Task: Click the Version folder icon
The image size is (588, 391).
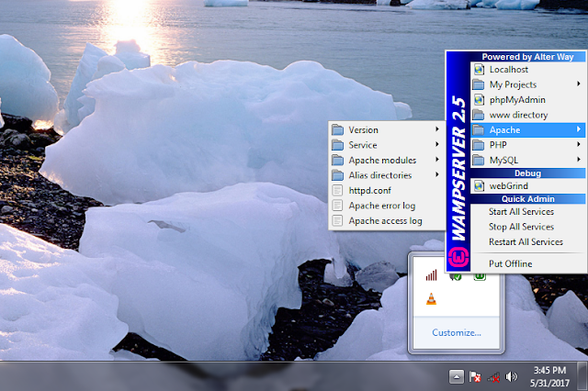Action: coord(337,130)
